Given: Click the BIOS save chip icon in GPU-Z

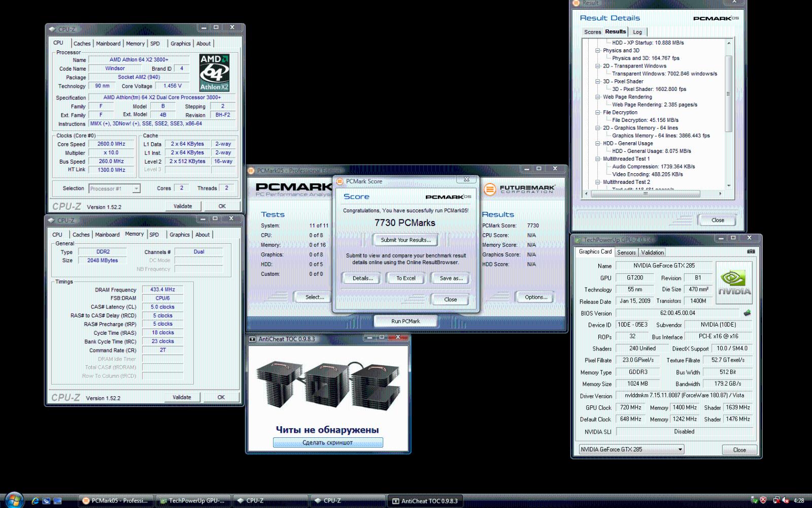Looking at the screenshot, I should coord(747,313).
